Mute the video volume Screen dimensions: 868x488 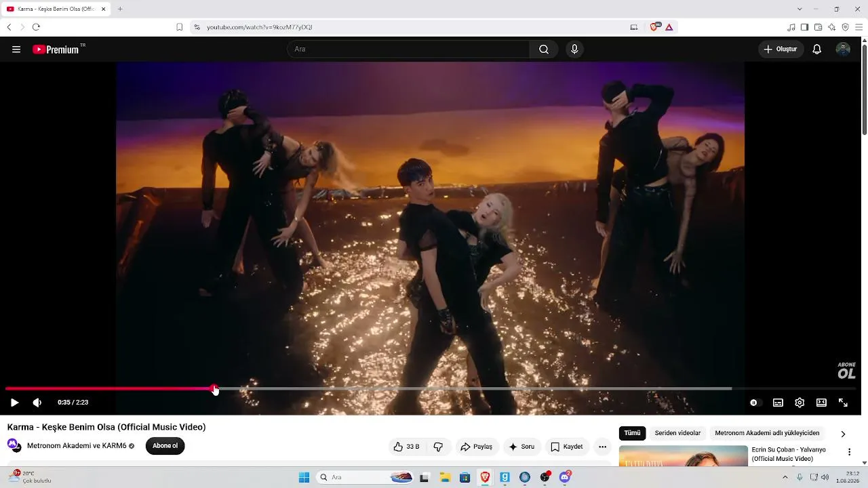37,403
